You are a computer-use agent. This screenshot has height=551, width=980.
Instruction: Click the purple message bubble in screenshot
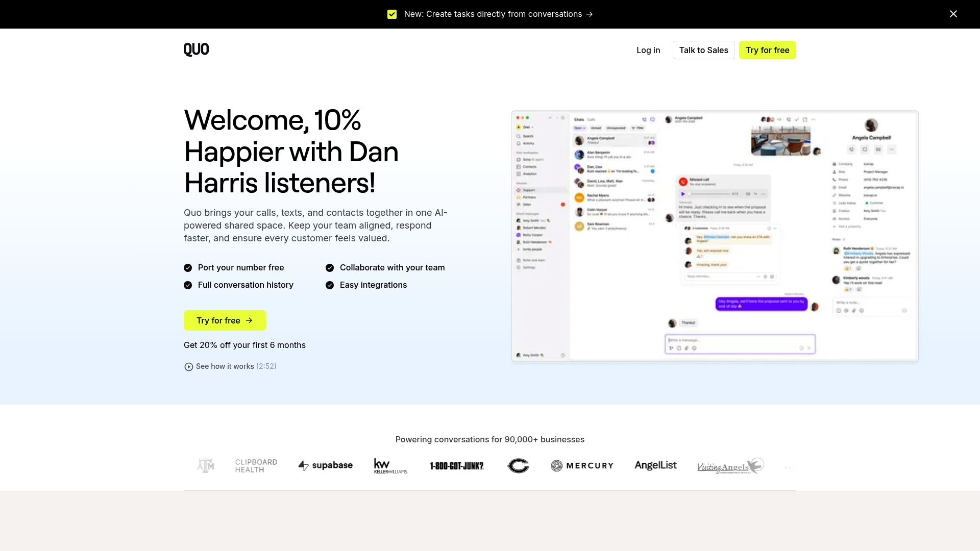click(x=761, y=304)
